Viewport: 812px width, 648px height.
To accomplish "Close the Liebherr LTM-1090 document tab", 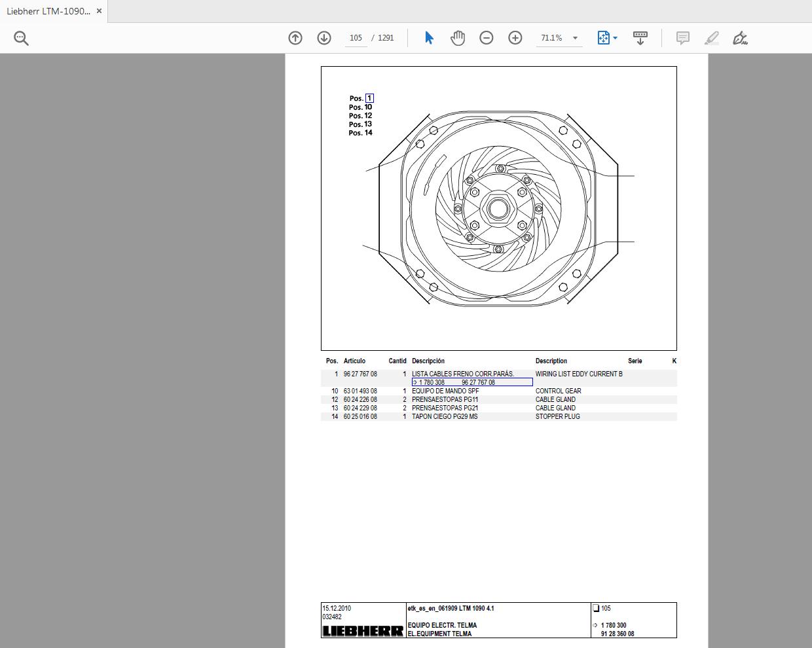I will coord(99,11).
